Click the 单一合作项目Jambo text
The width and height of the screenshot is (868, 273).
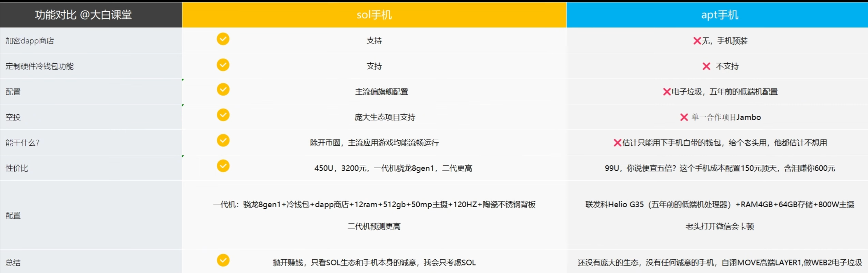point(726,117)
